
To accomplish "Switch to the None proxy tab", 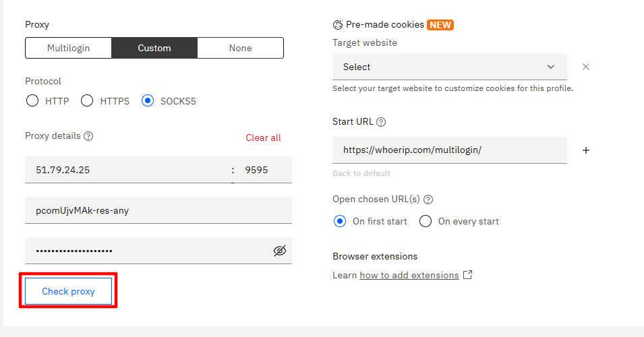I will [x=240, y=48].
